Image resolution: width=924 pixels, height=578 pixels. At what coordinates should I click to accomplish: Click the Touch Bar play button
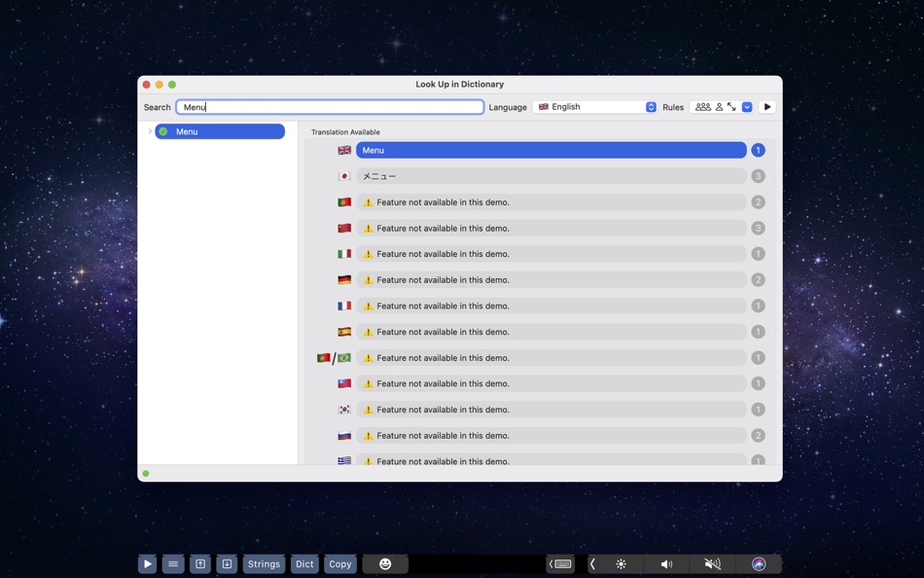[x=147, y=564]
